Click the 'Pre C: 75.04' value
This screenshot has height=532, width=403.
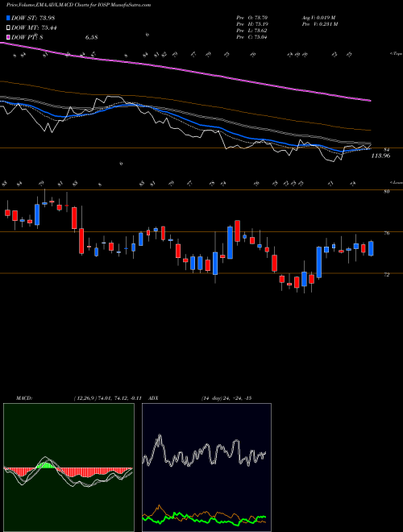pyautogui.click(x=253, y=37)
